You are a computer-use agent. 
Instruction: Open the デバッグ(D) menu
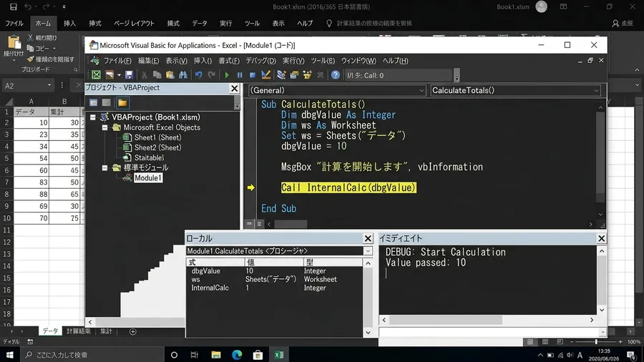pyautogui.click(x=260, y=61)
